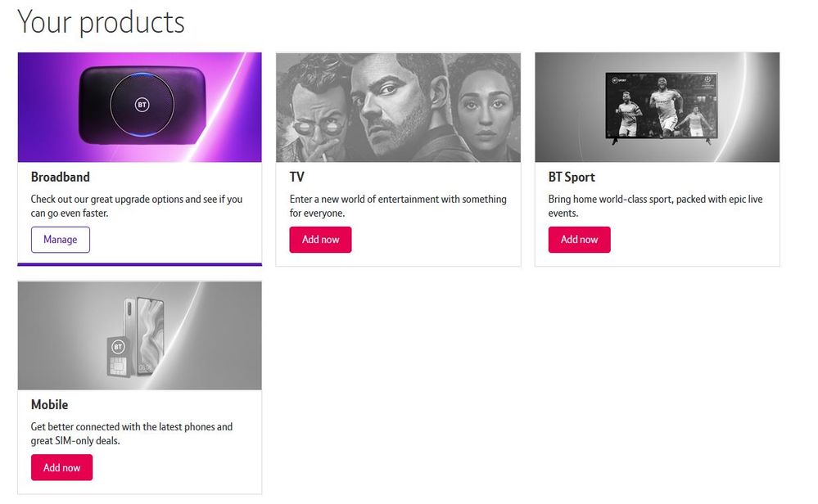818x504 pixels.
Task: Click the Mobile SIM-only deals description
Action: [132, 434]
